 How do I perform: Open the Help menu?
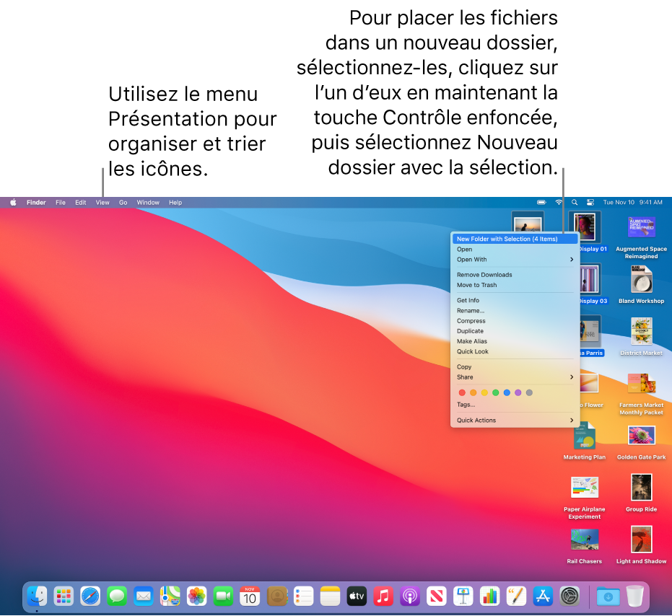(175, 203)
